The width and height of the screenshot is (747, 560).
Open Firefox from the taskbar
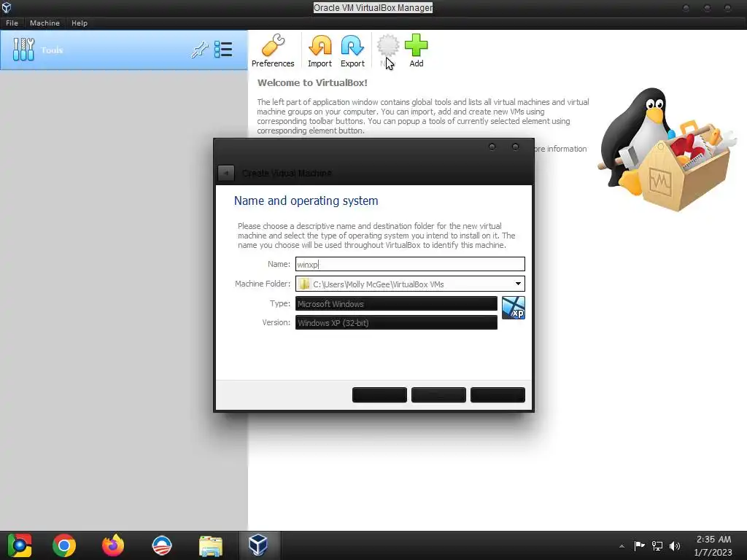(x=113, y=545)
